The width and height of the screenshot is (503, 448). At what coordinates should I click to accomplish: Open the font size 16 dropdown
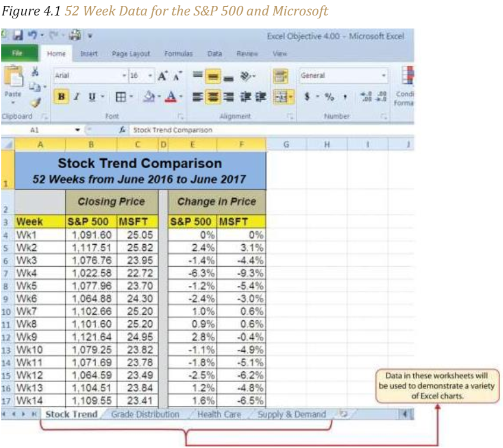[x=150, y=75]
